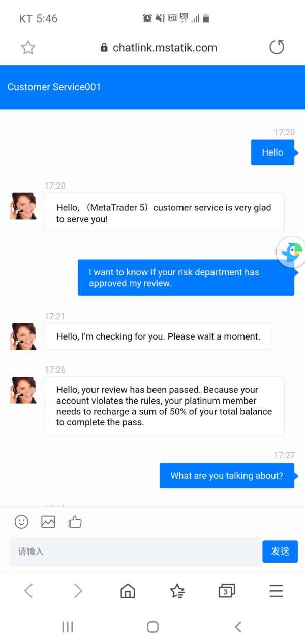Reload the page with the refresh icon
The width and height of the screenshot is (305, 644).
click(277, 47)
